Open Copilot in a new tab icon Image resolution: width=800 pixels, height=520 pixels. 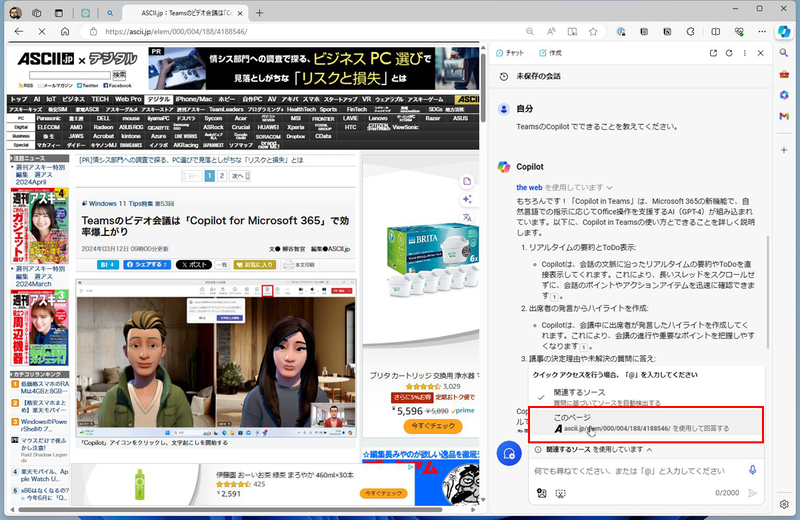pyautogui.click(x=713, y=53)
